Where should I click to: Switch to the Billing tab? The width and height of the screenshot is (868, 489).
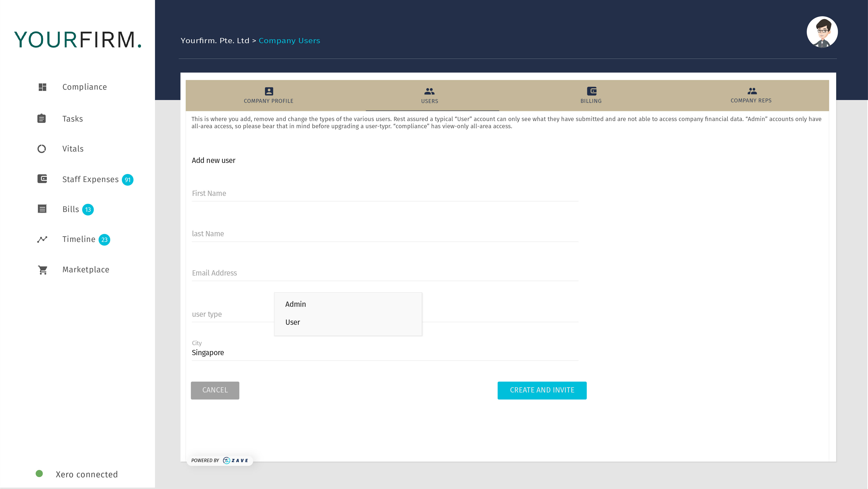tap(591, 95)
